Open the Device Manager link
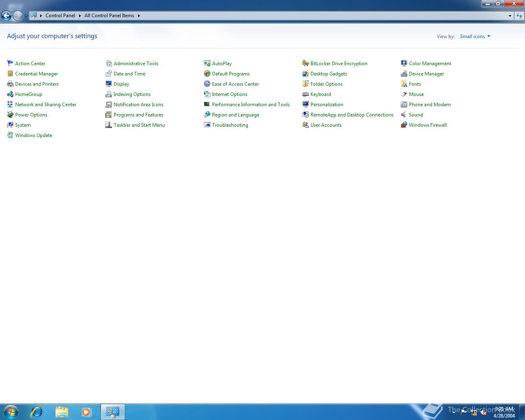The height and width of the screenshot is (420, 525). 426,73
